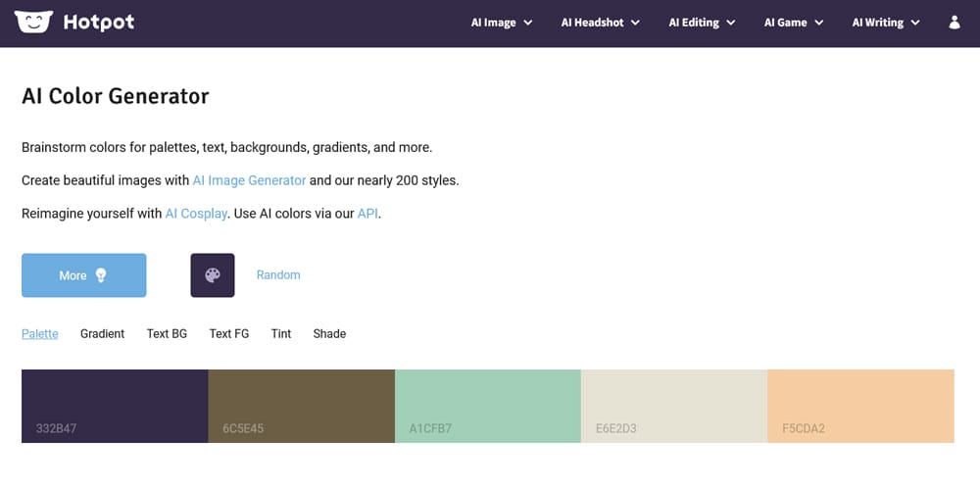Visit the API link
980x490 pixels.
[x=367, y=214]
